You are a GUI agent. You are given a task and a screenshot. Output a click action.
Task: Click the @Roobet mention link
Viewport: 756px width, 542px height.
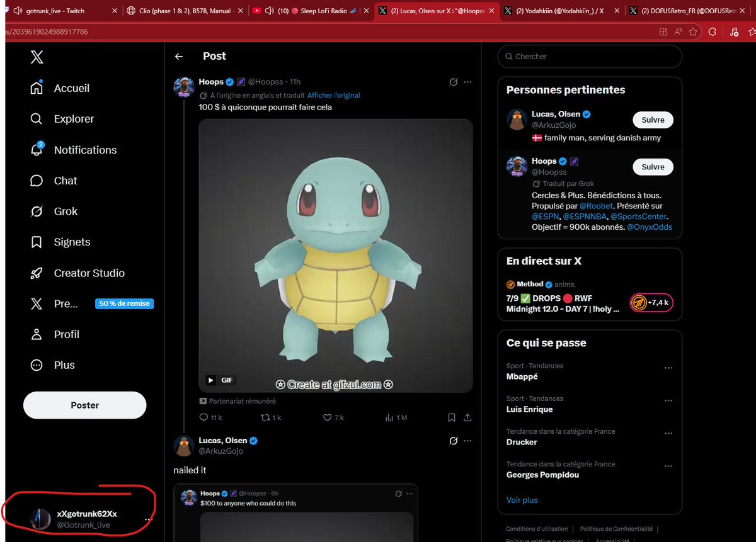click(x=597, y=206)
